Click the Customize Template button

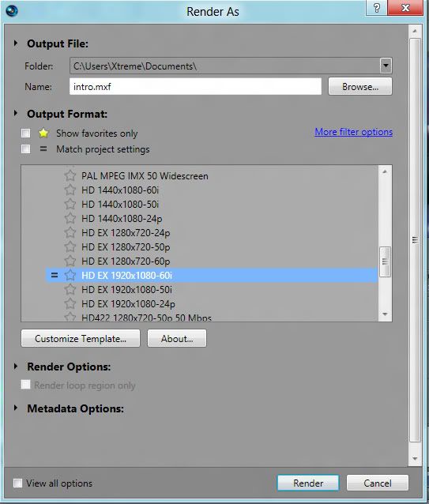click(81, 338)
